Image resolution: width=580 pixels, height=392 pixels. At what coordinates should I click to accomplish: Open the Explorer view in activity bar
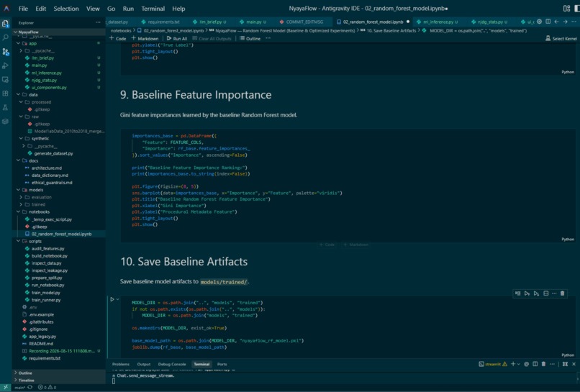pyautogui.click(x=6, y=24)
